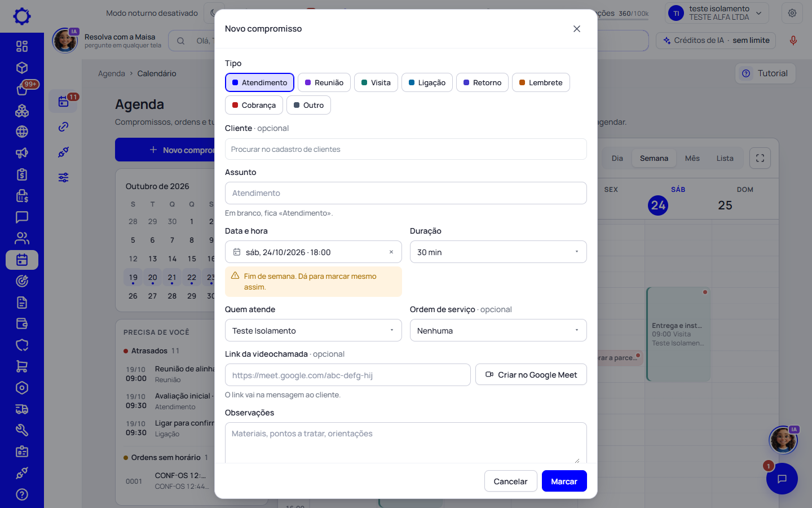Expand the Ordem de serviço dropdown
This screenshot has height=508, width=812.
coord(498,330)
